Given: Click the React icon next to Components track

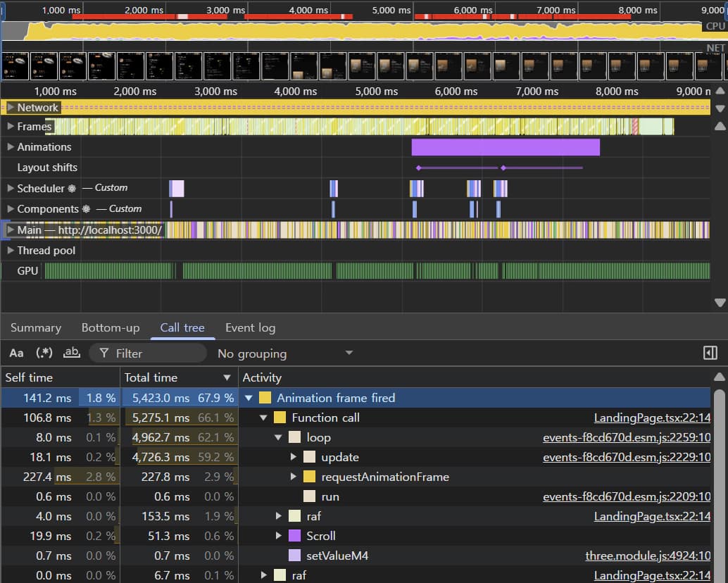Looking at the screenshot, I should point(87,209).
